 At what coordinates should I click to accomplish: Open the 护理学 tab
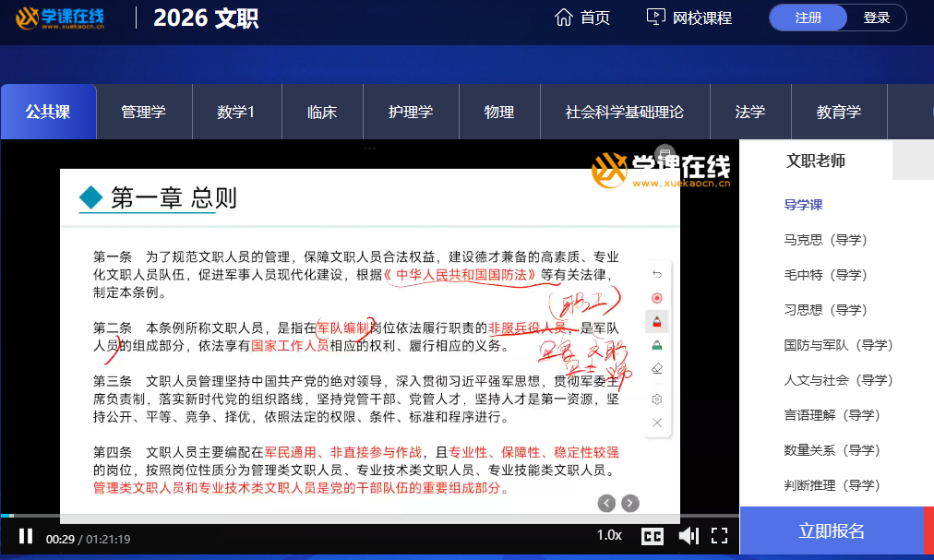click(411, 112)
